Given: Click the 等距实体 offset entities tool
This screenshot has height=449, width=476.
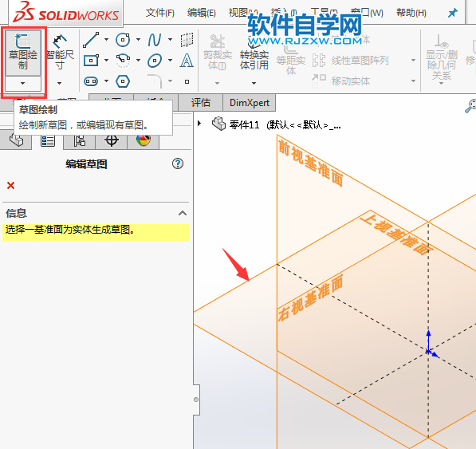Looking at the screenshot, I should pos(291,61).
